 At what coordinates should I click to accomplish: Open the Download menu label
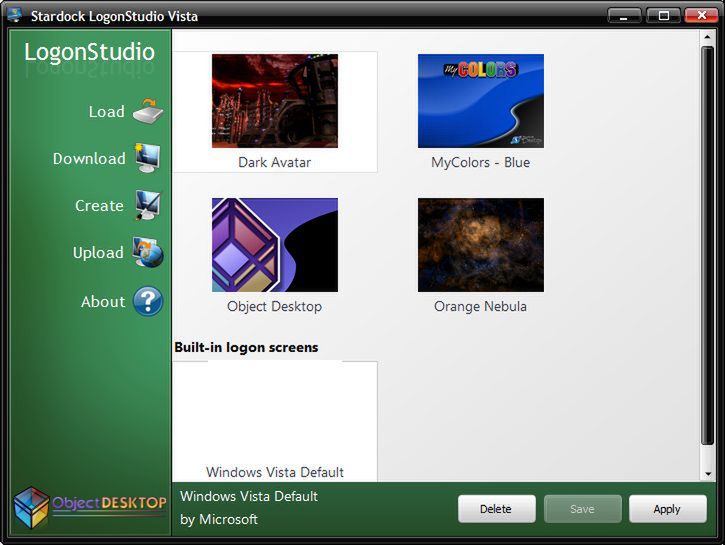[x=89, y=159]
